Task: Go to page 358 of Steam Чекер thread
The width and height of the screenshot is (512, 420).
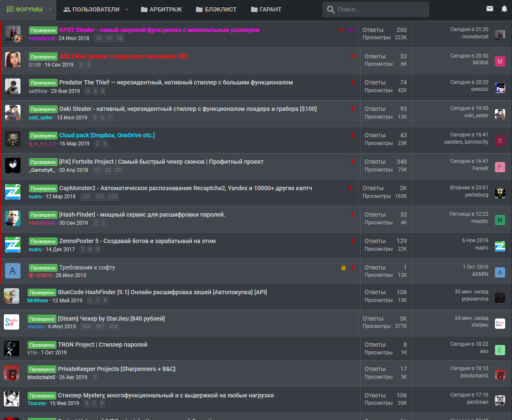Action: click(113, 327)
